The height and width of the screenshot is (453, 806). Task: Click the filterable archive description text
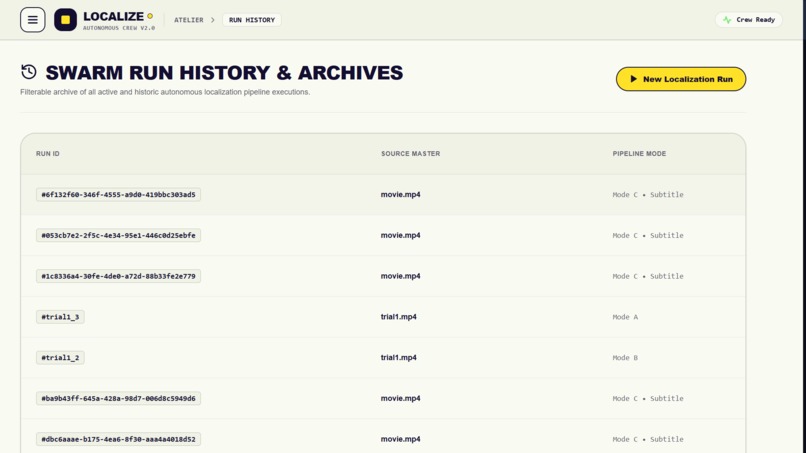pos(165,92)
